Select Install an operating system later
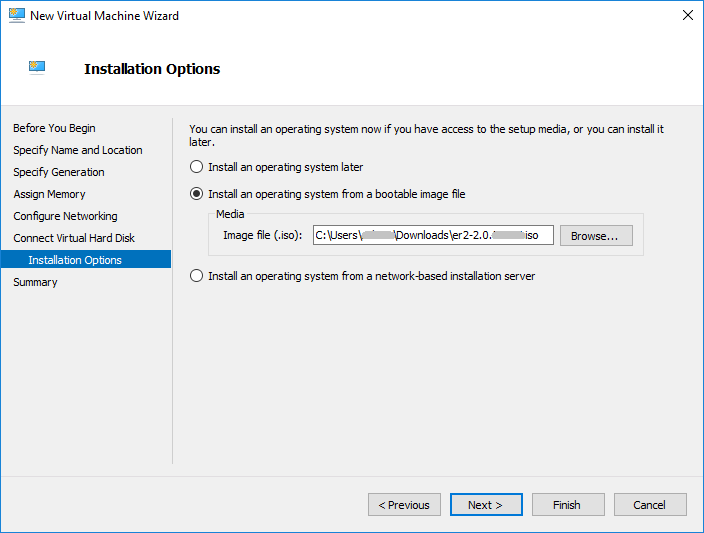 pyautogui.click(x=197, y=167)
